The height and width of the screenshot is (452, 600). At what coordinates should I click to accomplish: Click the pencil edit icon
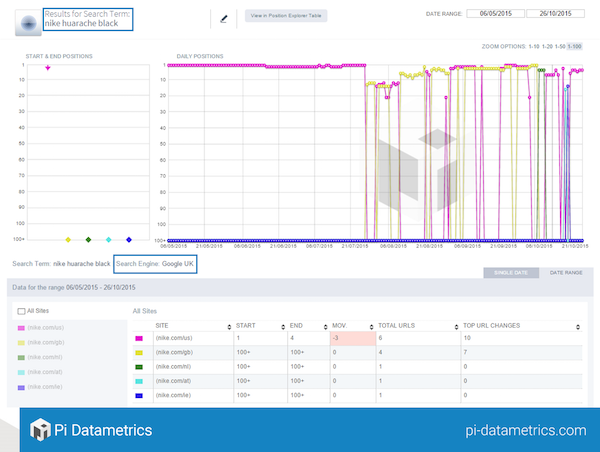[224, 18]
